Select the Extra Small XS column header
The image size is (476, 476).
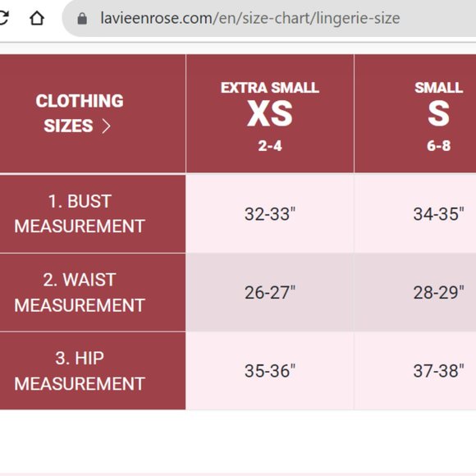(x=270, y=113)
